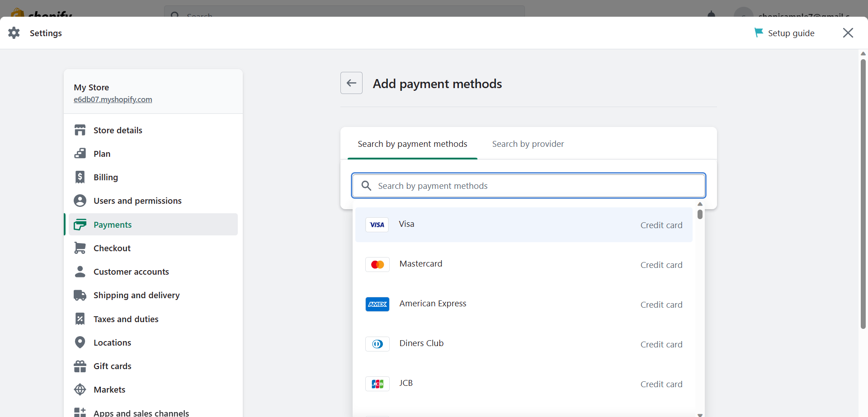Screen dimensions: 868x417
Task: Click the Mastercard logo icon
Action: [x=377, y=264]
